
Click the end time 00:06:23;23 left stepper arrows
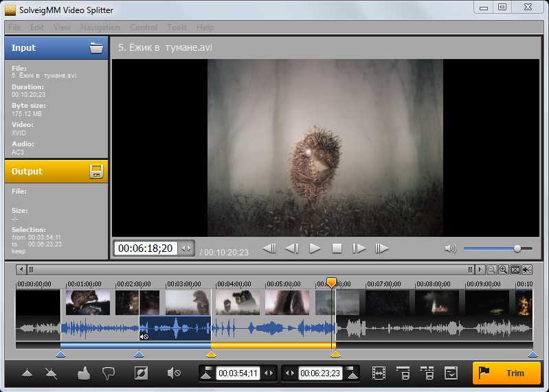[290, 373]
